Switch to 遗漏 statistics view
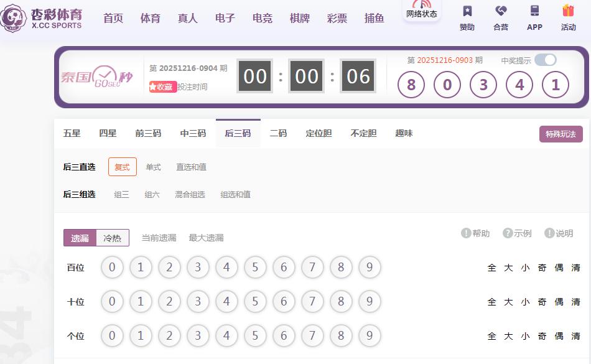Screen dimensions: 591x364 pyautogui.click(x=80, y=238)
